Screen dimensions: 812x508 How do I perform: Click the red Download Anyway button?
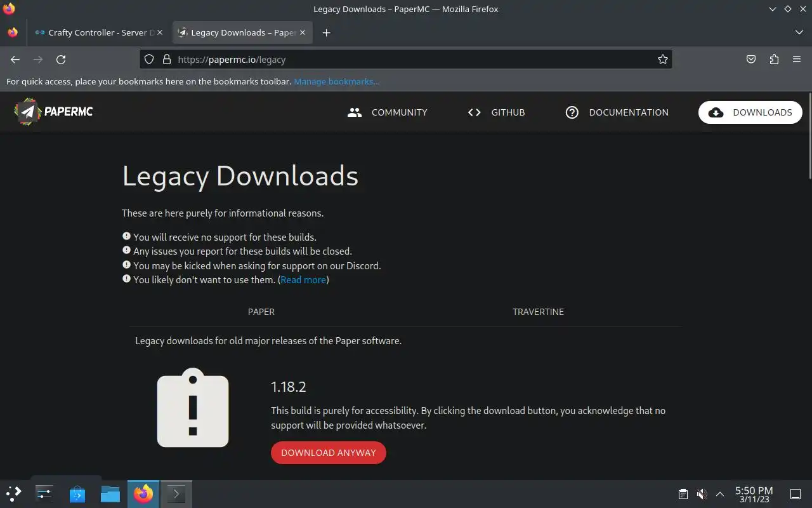(x=329, y=453)
